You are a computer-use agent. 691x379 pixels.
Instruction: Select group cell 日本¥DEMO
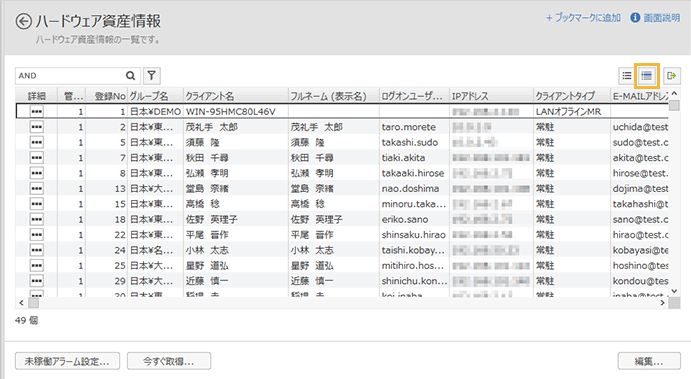pos(155,111)
